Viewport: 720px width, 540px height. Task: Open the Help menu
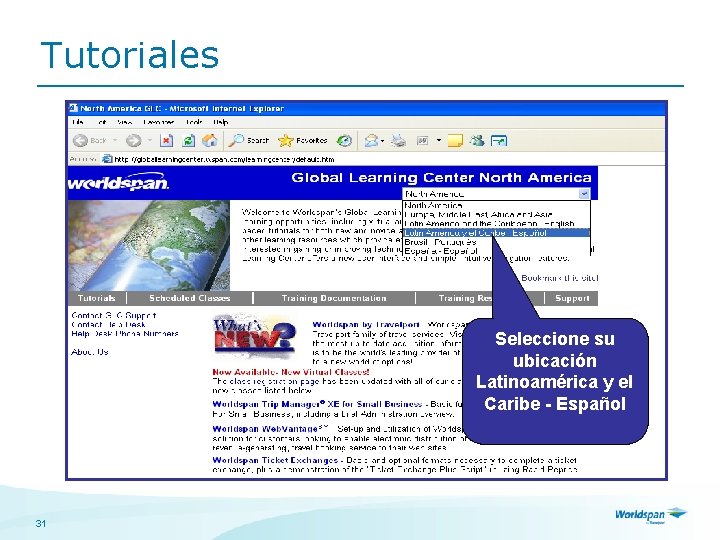(x=220, y=122)
